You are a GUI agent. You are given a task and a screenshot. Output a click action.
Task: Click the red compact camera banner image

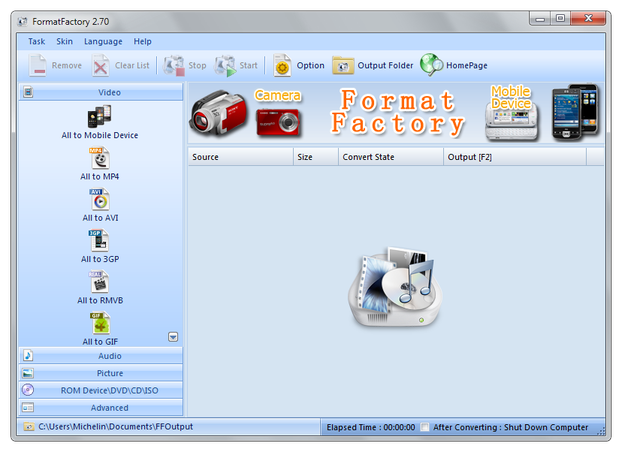tap(278, 122)
